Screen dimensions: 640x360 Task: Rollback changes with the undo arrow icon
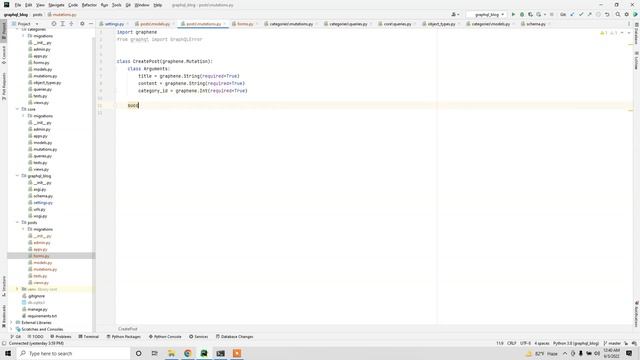(x=607, y=14)
